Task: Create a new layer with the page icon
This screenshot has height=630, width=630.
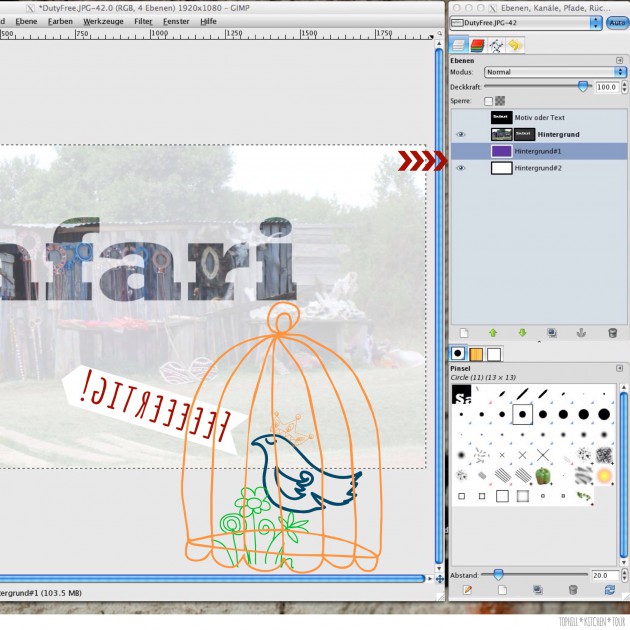Action: click(464, 333)
